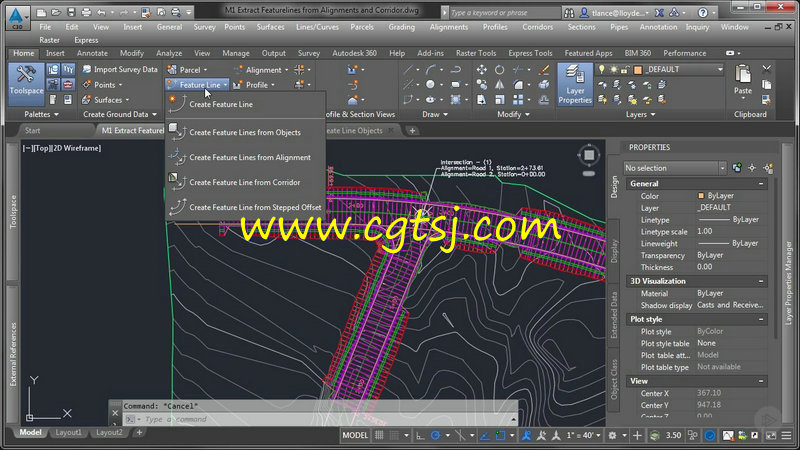
Task: Collapse the Plot style section
Action: tap(761, 319)
